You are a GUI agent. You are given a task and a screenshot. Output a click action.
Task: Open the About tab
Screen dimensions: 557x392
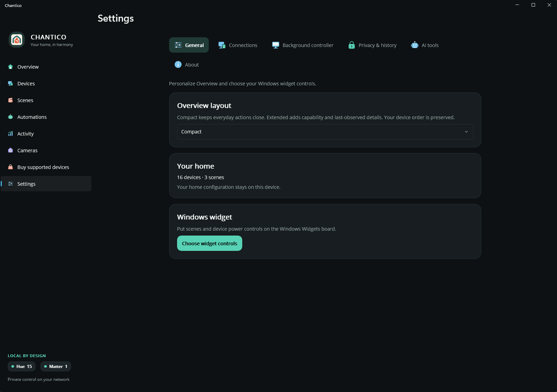click(187, 64)
